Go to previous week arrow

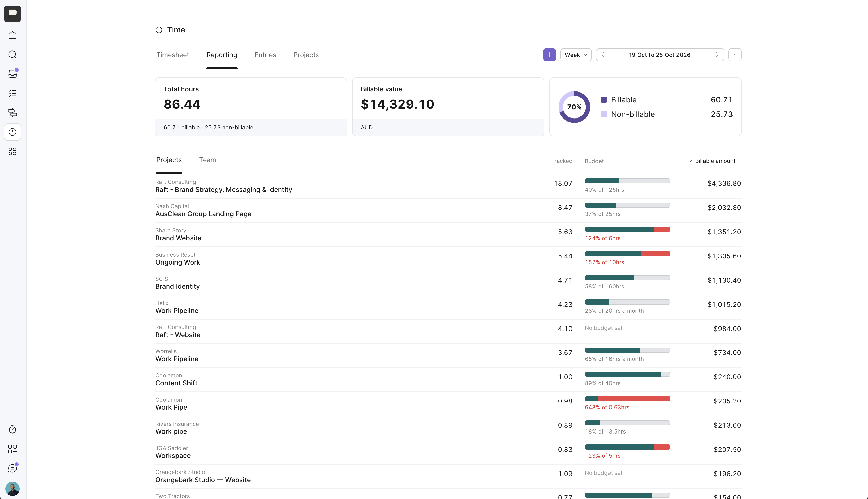point(602,55)
